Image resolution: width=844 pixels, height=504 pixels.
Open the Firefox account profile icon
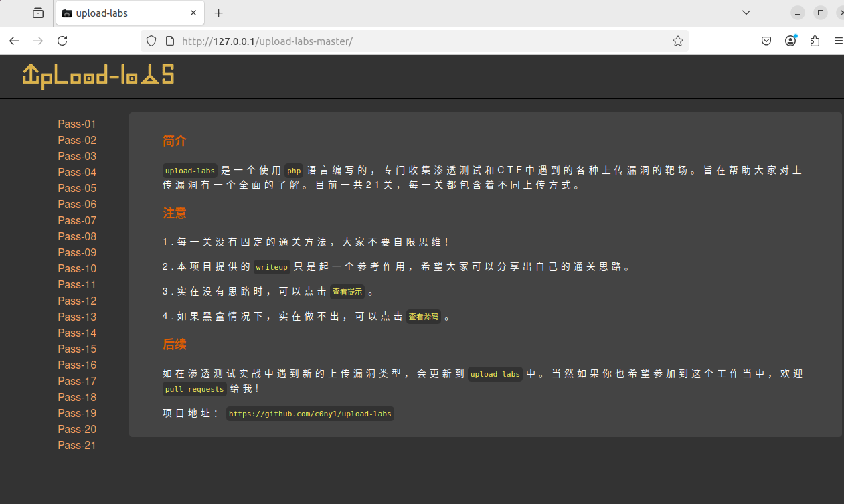(790, 41)
